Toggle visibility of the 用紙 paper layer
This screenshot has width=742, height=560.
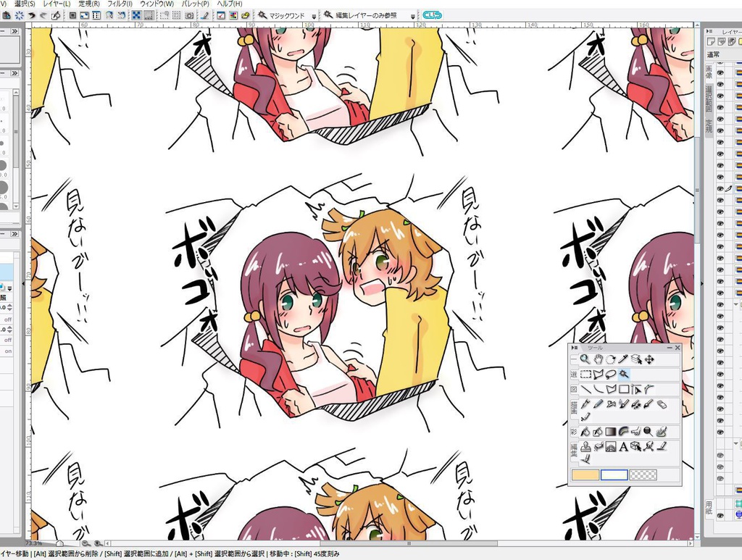coord(720,516)
